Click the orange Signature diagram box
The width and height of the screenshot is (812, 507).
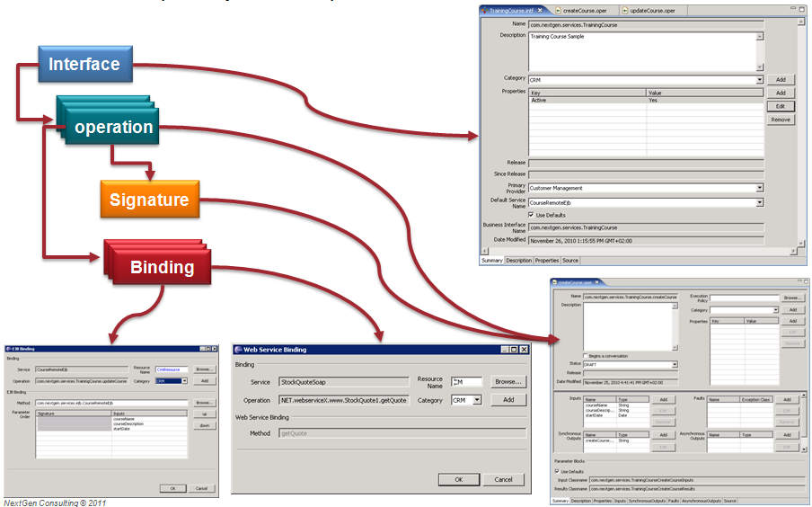(x=148, y=200)
